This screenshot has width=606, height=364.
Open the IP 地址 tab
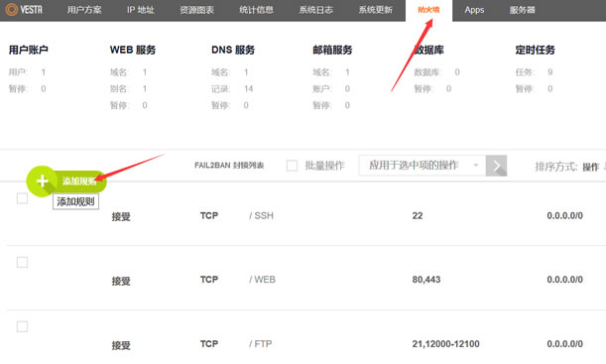coord(141,10)
